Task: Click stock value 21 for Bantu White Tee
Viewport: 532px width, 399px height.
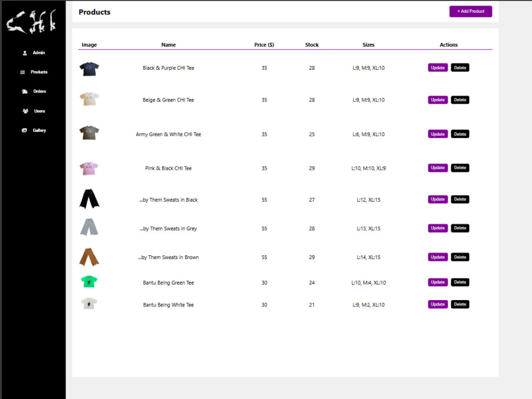Action: 312,305
